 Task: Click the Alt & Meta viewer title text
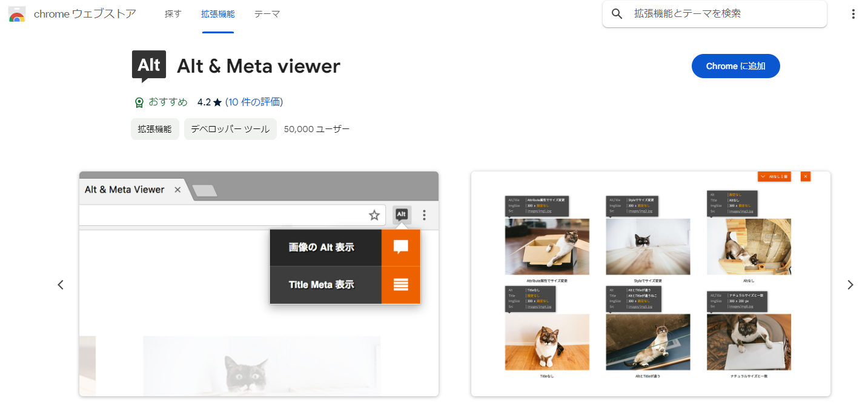click(259, 67)
